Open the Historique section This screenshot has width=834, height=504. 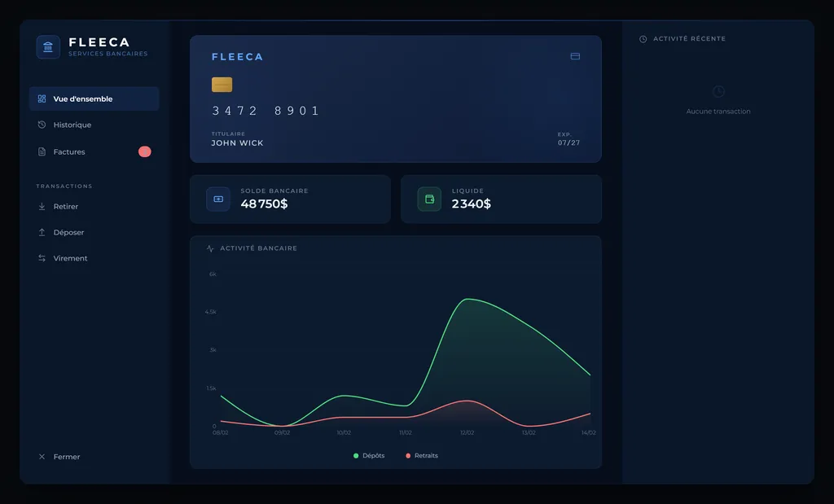point(94,125)
